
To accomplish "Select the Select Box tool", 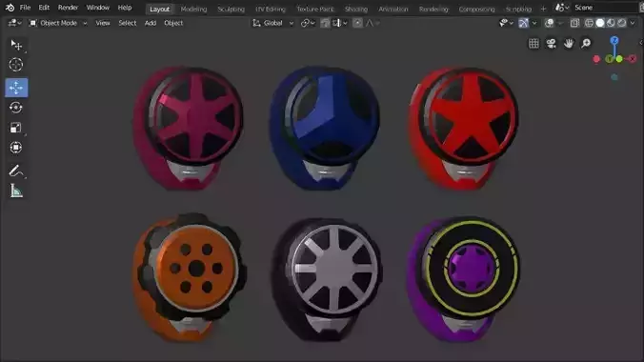I will [x=16, y=45].
